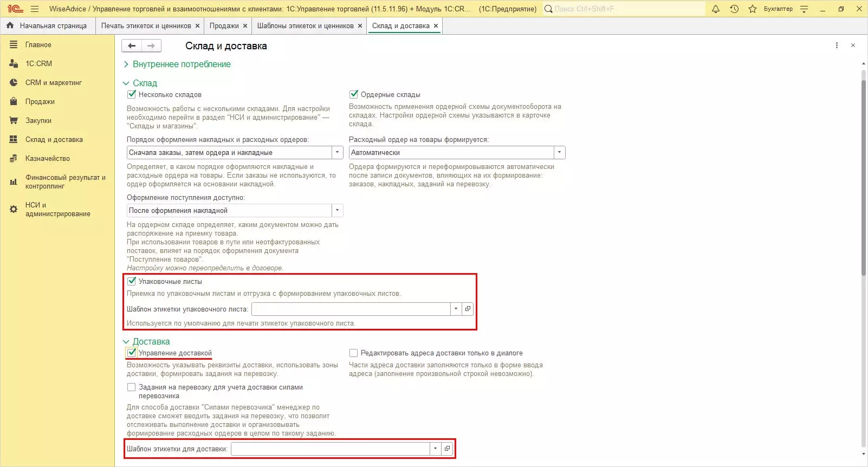Uncheck the Упаковочные листы checkbox
868x467 pixels.
pyautogui.click(x=131, y=281)
